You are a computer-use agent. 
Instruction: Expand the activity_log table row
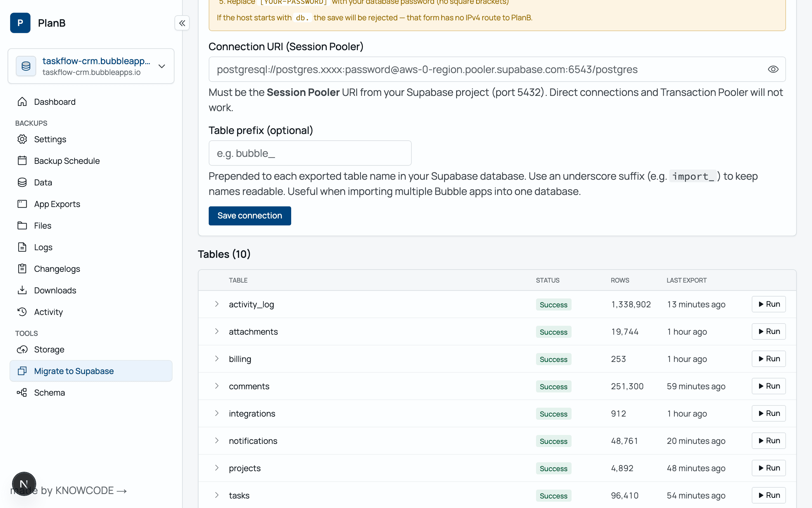(217, 304)
